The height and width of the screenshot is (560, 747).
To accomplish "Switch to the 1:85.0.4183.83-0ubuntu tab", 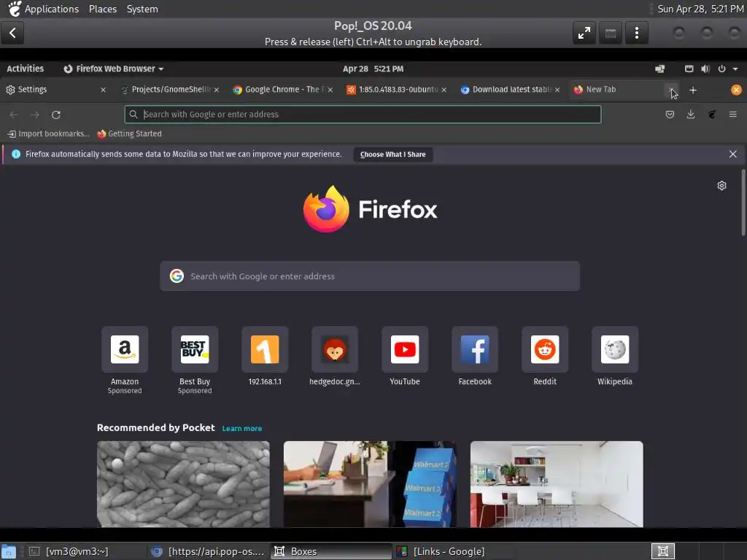I will (397, 90).
